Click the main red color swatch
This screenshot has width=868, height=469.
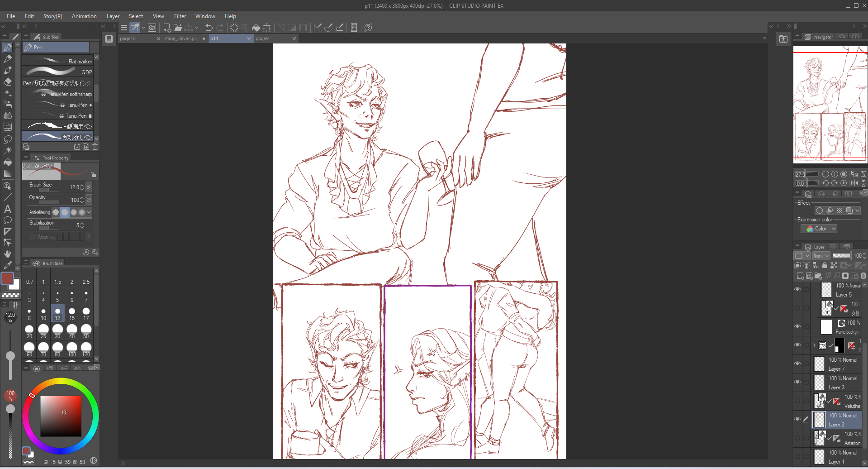[7, 278]
